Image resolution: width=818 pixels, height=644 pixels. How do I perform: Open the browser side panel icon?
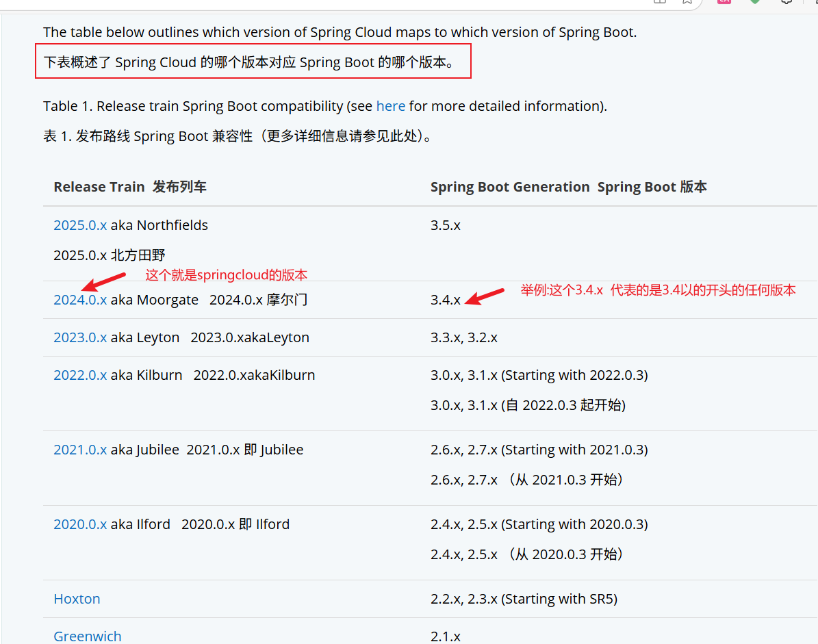click(659, 3)
